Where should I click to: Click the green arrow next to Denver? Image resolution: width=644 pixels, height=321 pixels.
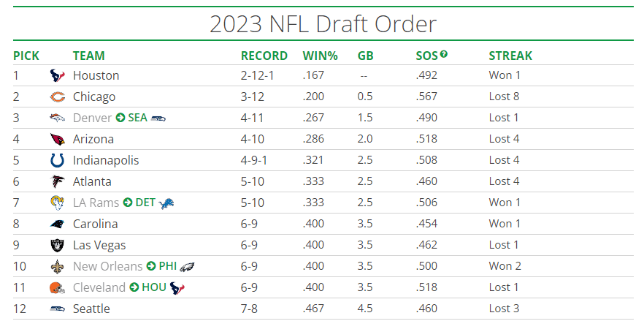tap(120, 118)
